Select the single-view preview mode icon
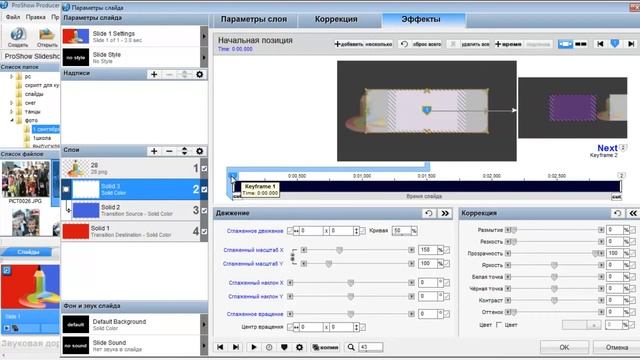The height and width of the screenshot is (360, 640). pyautogui.click(x=565, y=44)
